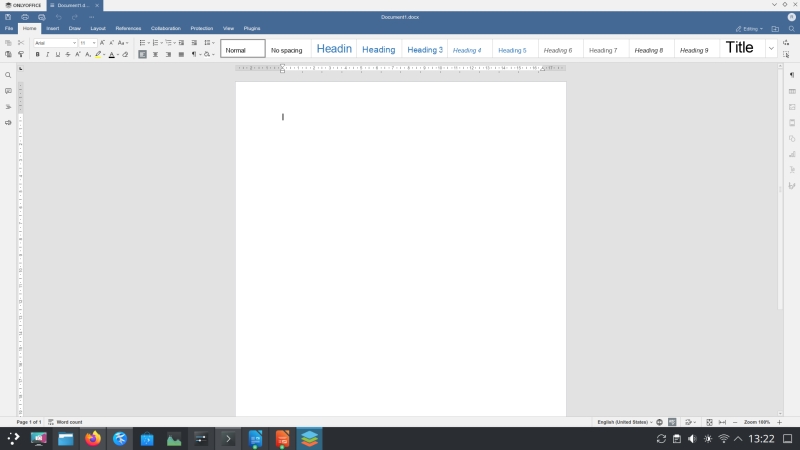This screenshot has width=800, height=450.
Task: Align paragraph to center
Action: tap(155, 54)
